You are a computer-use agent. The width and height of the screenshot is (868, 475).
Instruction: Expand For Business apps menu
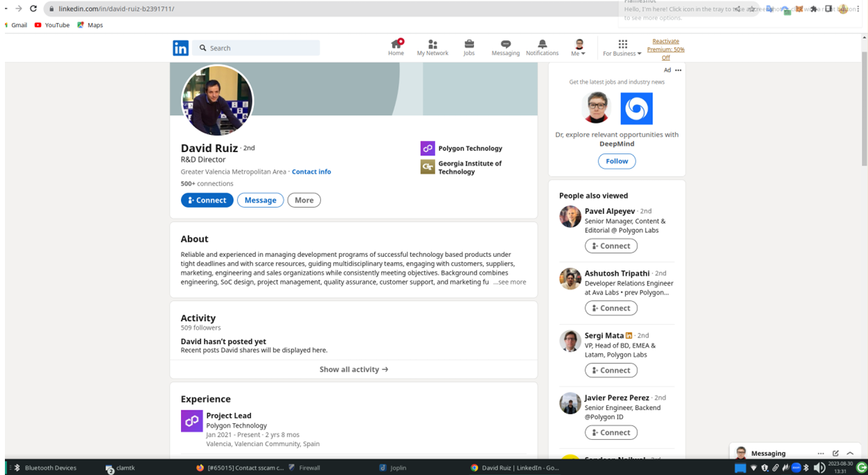pyautogui.click(x=622, y=47)
